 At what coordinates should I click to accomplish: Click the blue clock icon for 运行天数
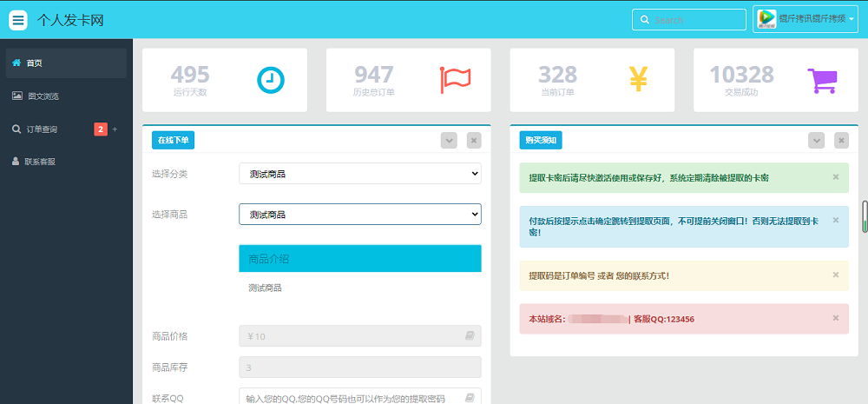click(270, 80)
